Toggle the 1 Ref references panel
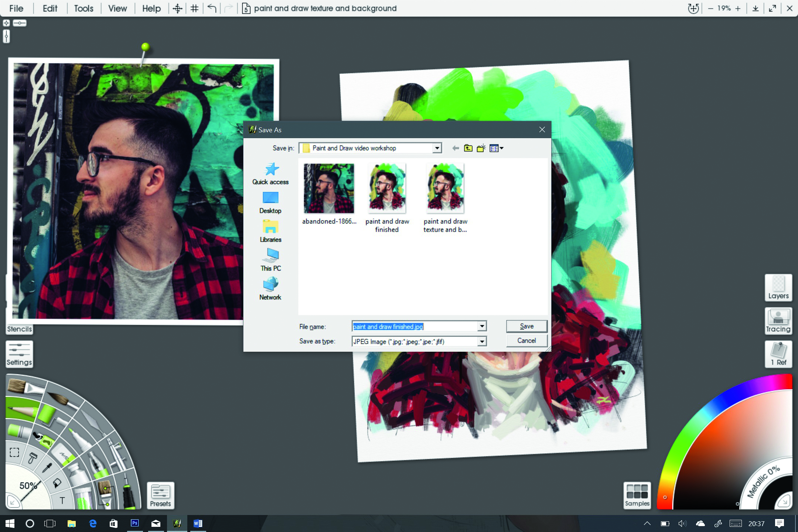Screen dimensions: 798x532 (x=778, y=354)
